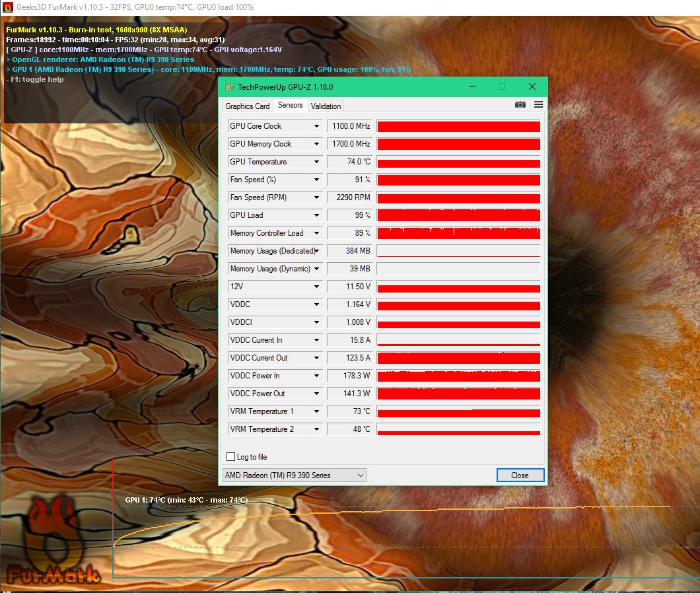This screenshot has height=593, width=700.
Task: Click the 141.3 W power out value
Action: tap(350, 394)
